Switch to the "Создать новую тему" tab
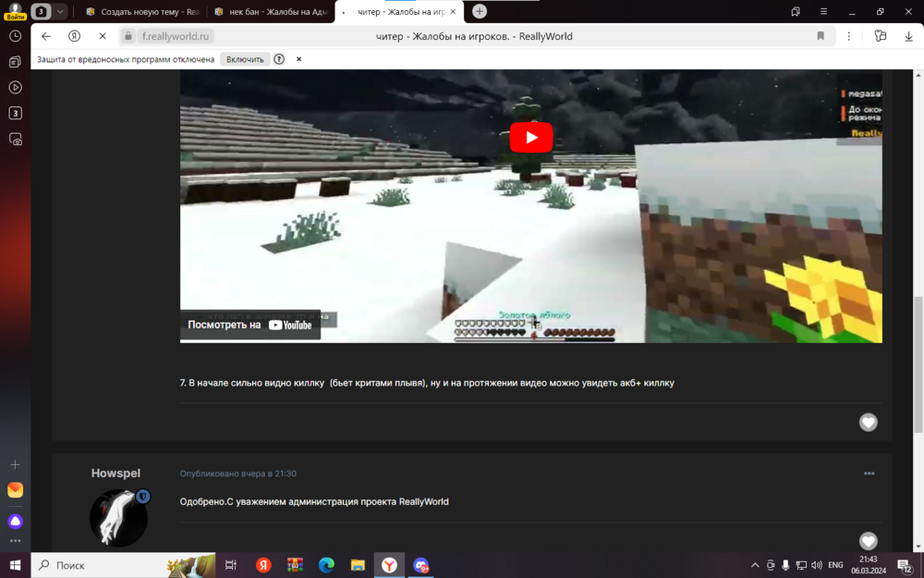924x578 pixels. pos(143,12)
